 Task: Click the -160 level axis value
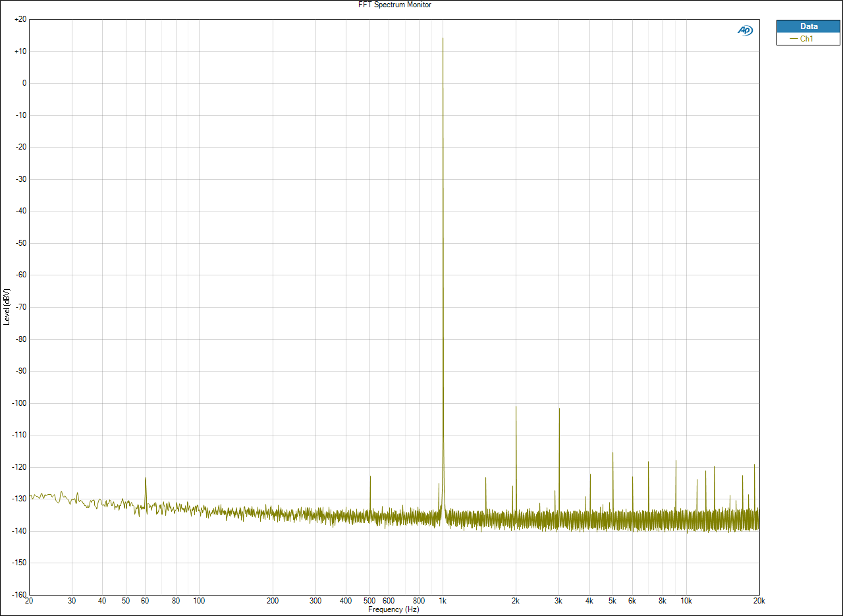[19, 595]
